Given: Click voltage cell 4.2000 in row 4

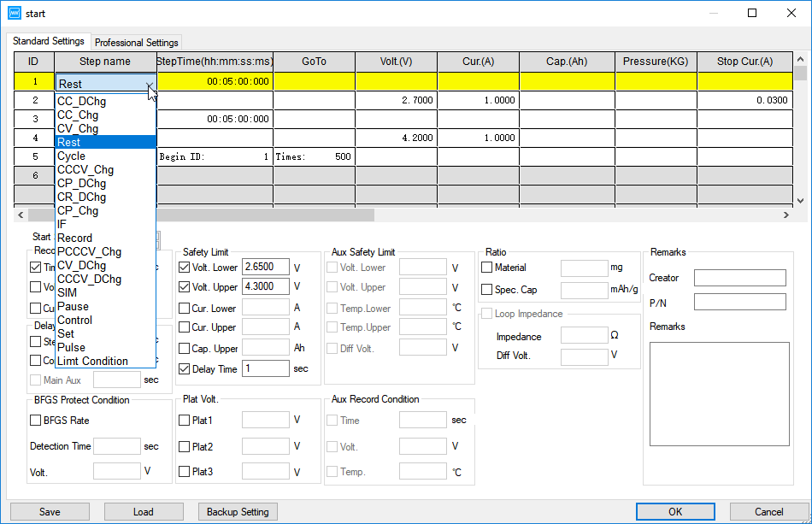Looking at the screenshot, I should 396,138.
